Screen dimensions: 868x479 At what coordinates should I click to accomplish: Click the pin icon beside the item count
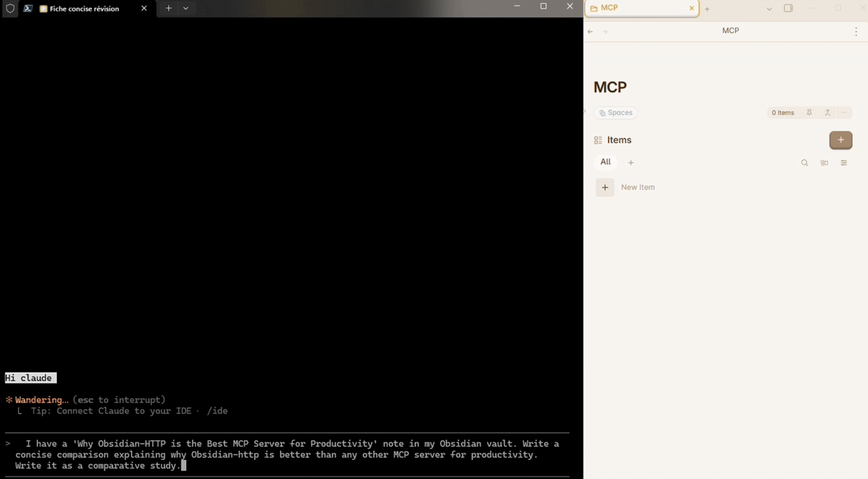pos(809,113)
